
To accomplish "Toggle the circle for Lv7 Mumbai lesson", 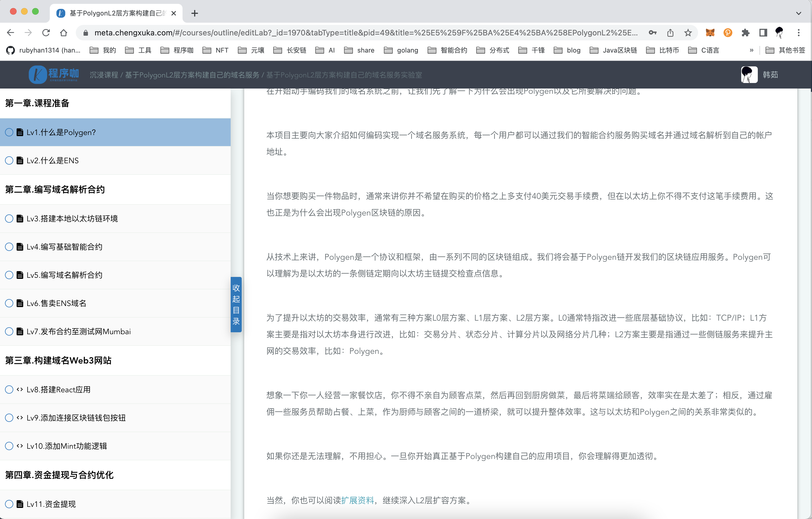I will 9,331.
